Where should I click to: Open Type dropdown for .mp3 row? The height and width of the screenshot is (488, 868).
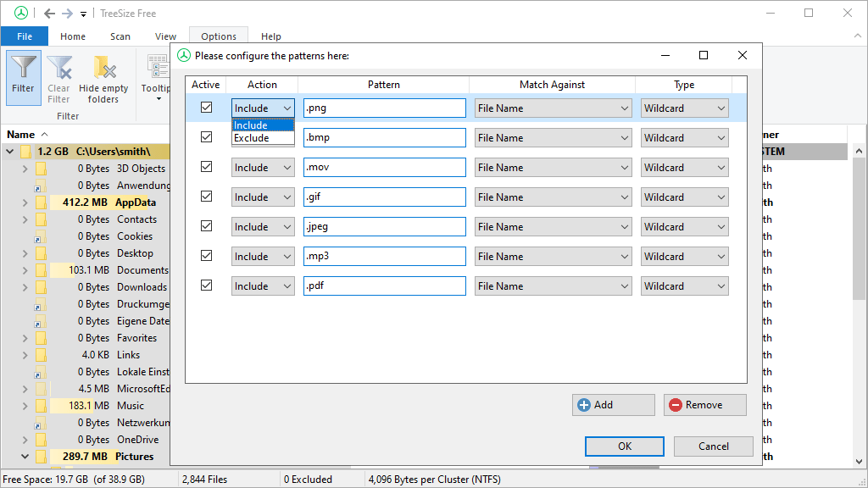(684, 257)
